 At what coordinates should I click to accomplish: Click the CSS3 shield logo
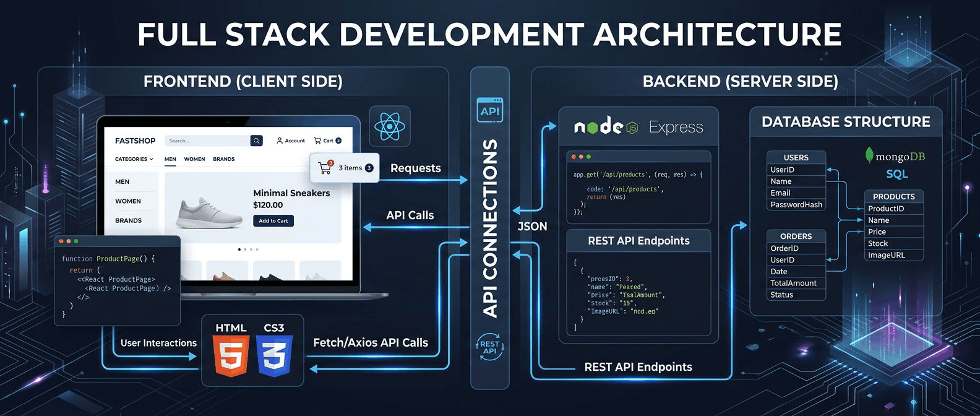click(x=274, y=355)
